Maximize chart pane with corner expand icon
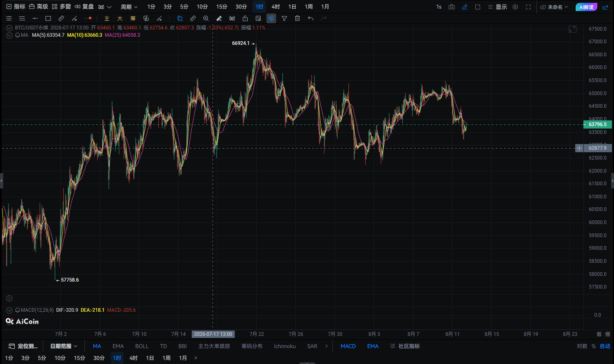 coord(573,29)
